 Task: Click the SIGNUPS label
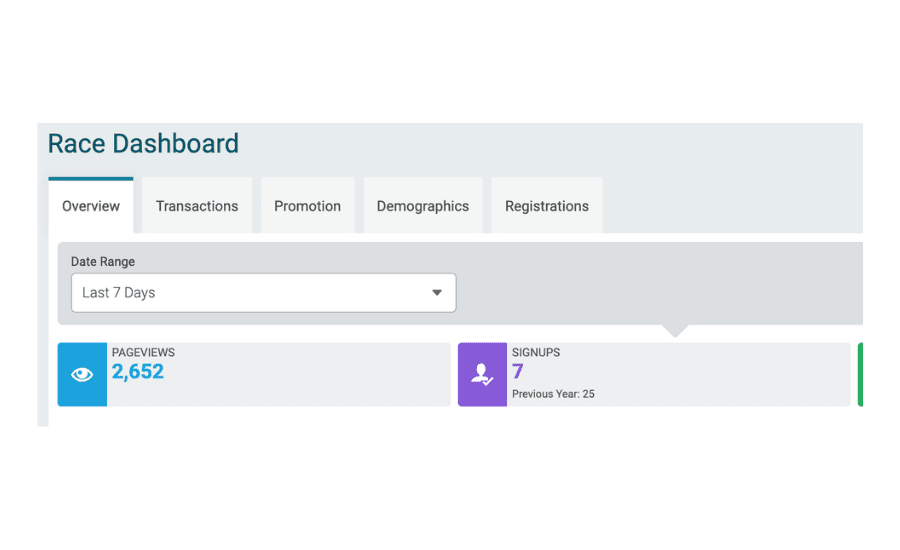(x=536, y=353)
